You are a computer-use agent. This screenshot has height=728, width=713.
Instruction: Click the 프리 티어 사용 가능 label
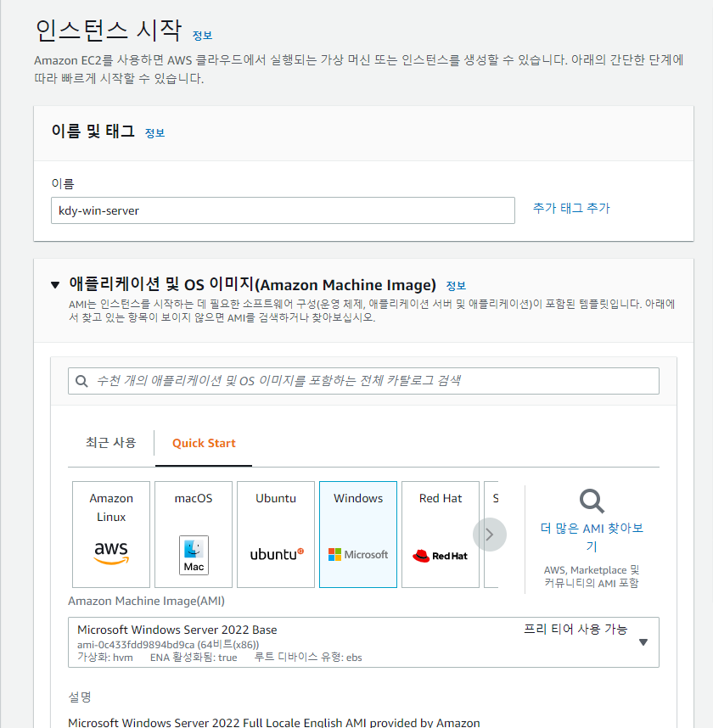(575, 629)
